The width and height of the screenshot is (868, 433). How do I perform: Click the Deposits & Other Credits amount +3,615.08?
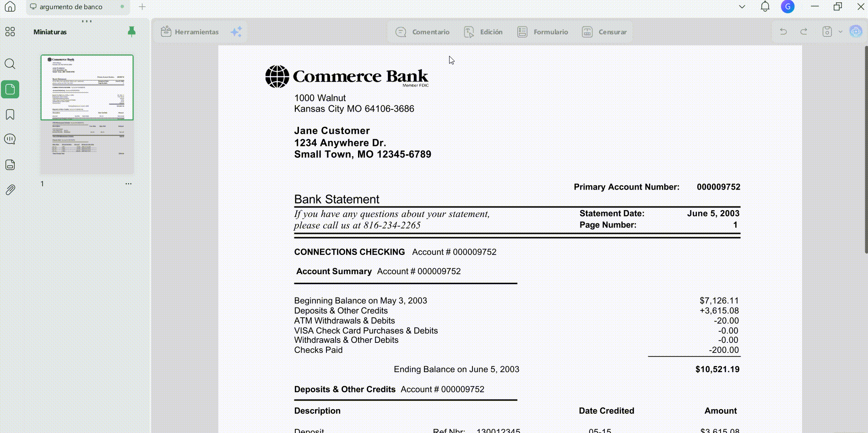click(x=719, y=311)
